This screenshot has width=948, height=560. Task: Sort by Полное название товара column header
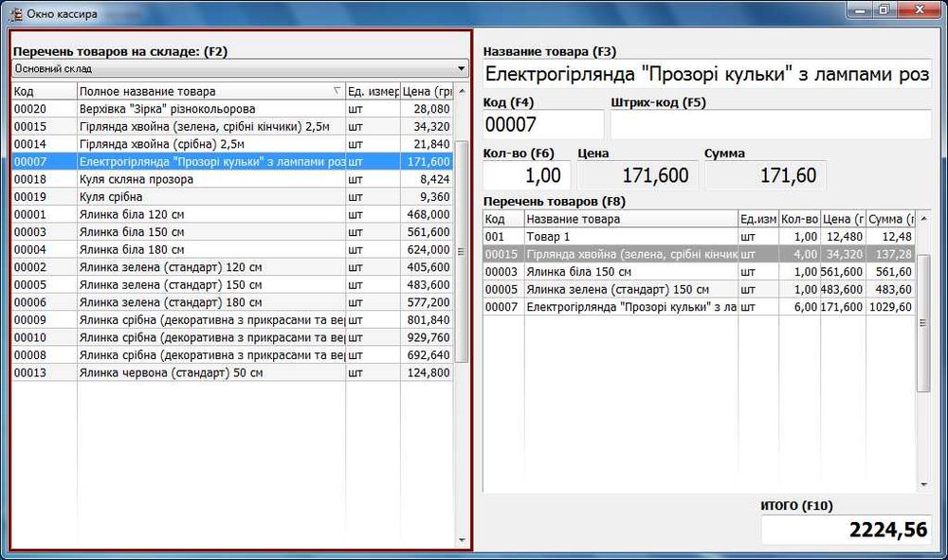[211, 92]
